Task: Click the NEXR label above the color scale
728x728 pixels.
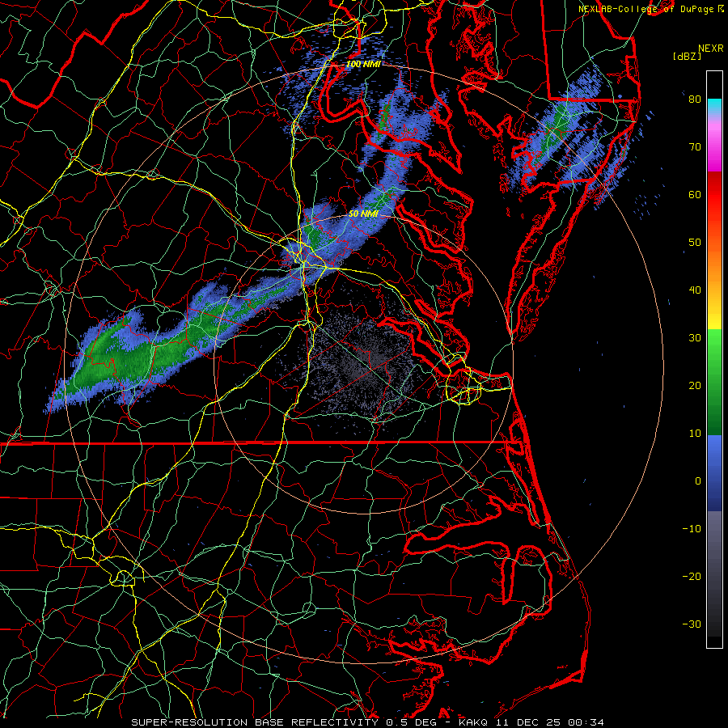Action: click(710, 49)
